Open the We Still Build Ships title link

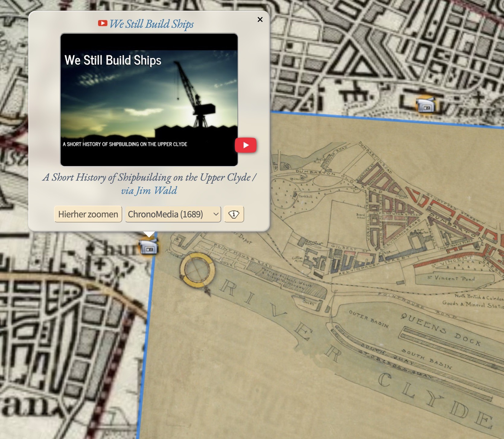click(x=151, y=24)
